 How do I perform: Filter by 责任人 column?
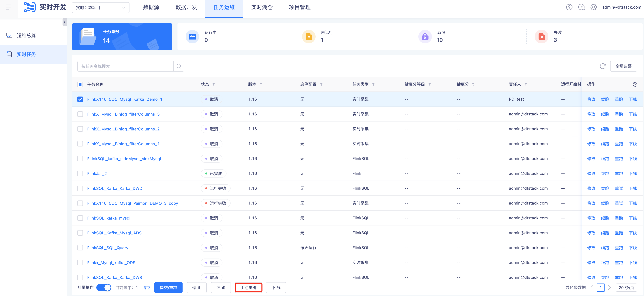click(526, 84)
